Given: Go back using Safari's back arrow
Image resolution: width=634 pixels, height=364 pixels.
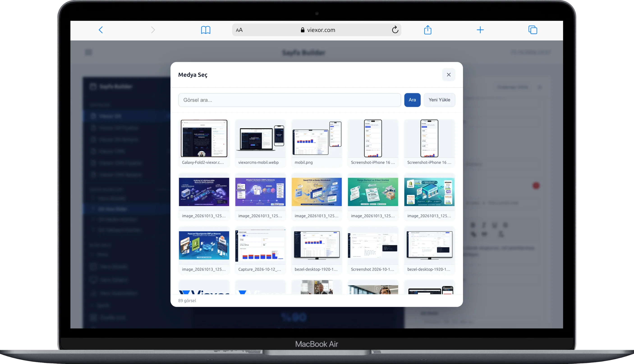Looking at the screenshot, I should coord(101,30).
